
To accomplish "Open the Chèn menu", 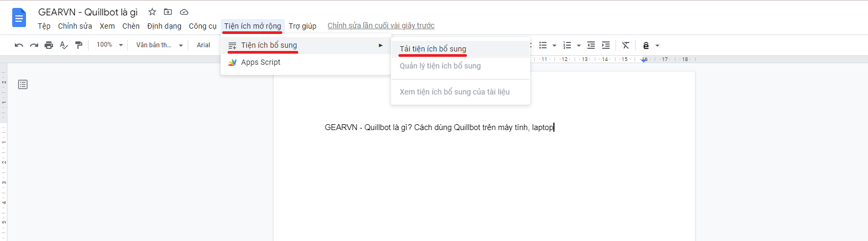I will 131,26.
